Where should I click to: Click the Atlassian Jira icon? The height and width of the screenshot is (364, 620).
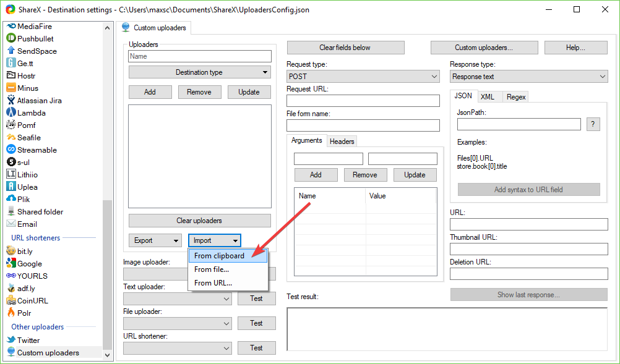click(x=11, y=100)
